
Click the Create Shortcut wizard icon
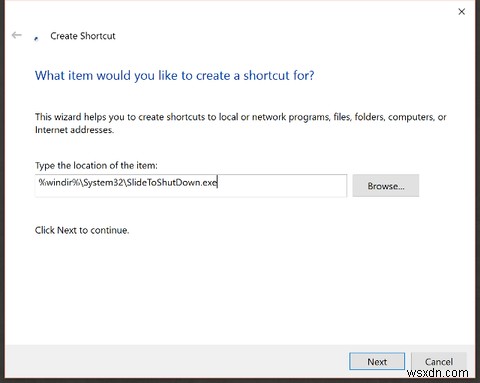pos(36,38)
